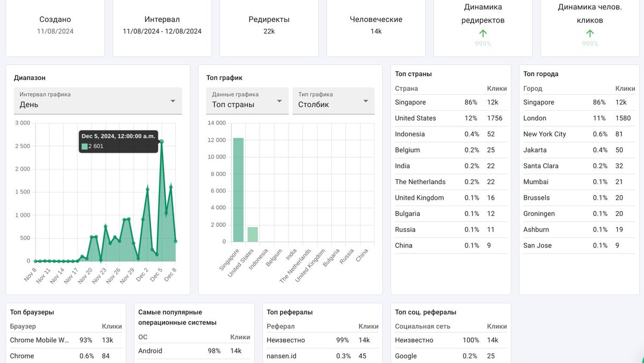The image size is (644, 363).
Task: Click the green arrow under Динамика челов. кликов
Action: [590, 33]
